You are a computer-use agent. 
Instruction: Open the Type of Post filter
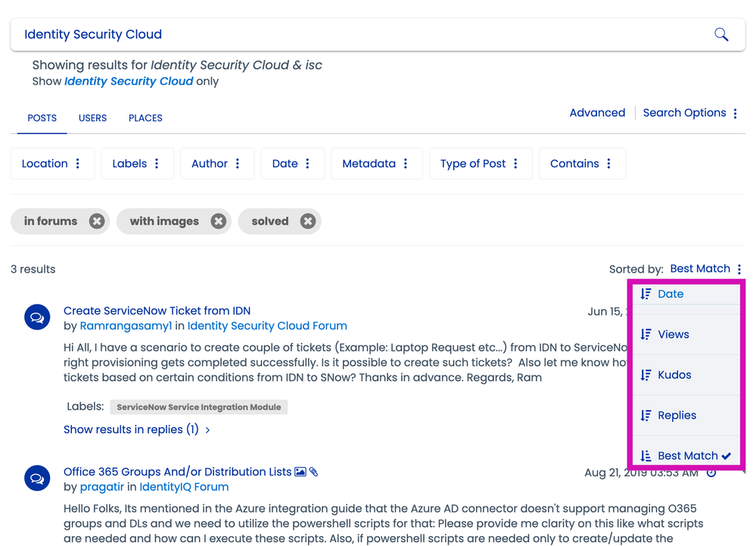480,164
